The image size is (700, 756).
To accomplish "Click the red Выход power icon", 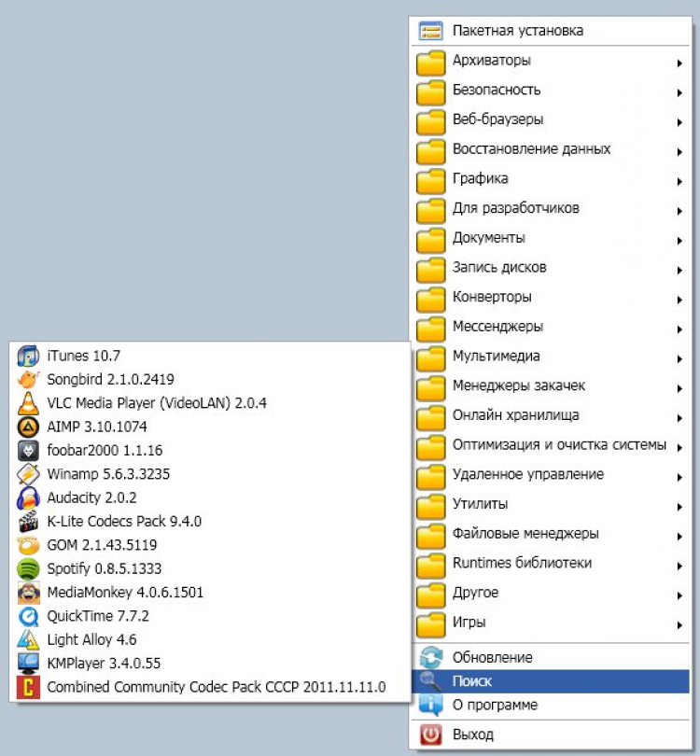I will click(430, 735).
